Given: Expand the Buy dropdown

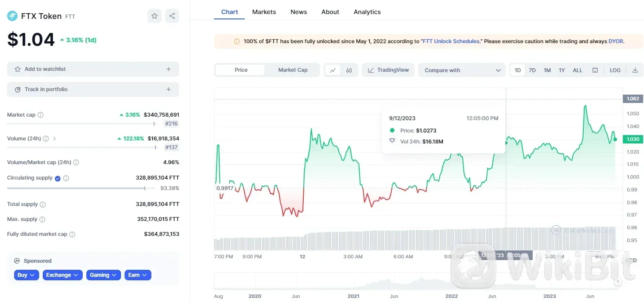Looking at the screenshot, I should pyautogui.click(x=26, y=275).
